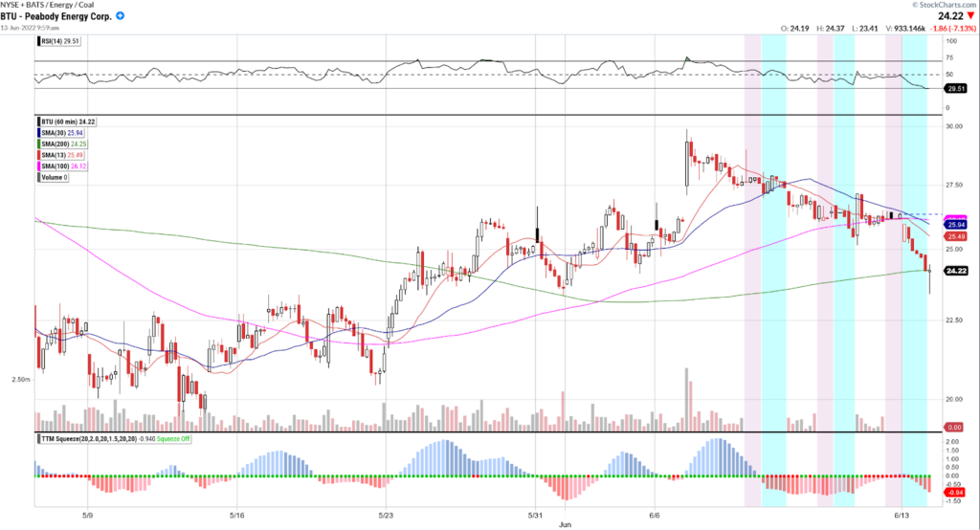Click the 5/16 date axis label

click(236, 516)
